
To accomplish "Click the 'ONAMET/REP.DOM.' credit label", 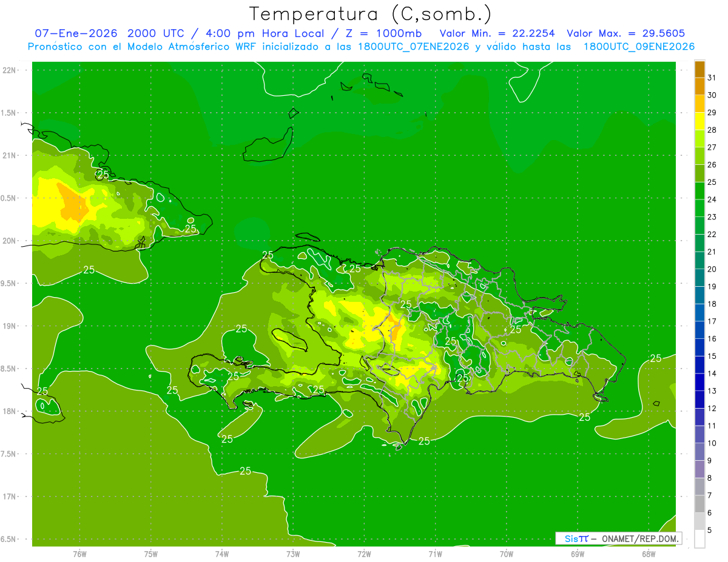I will 641,538.
